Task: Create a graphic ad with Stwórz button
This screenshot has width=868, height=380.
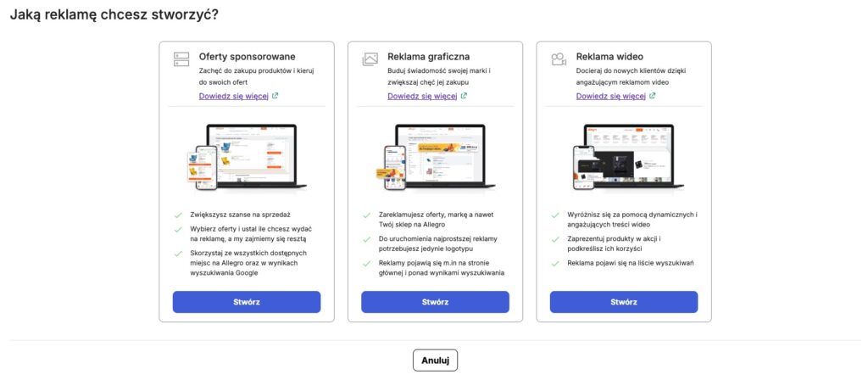Action: coord(435,302)
